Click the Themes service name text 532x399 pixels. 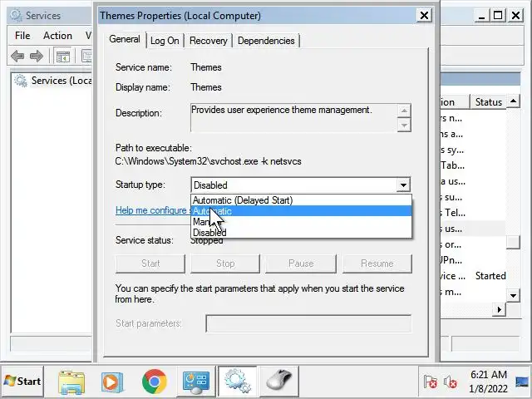[x=206, y=67]
